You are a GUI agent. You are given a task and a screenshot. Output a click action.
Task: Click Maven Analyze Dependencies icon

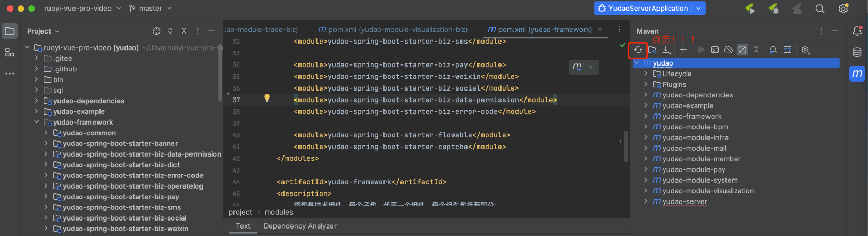click(x=773, y=50)
